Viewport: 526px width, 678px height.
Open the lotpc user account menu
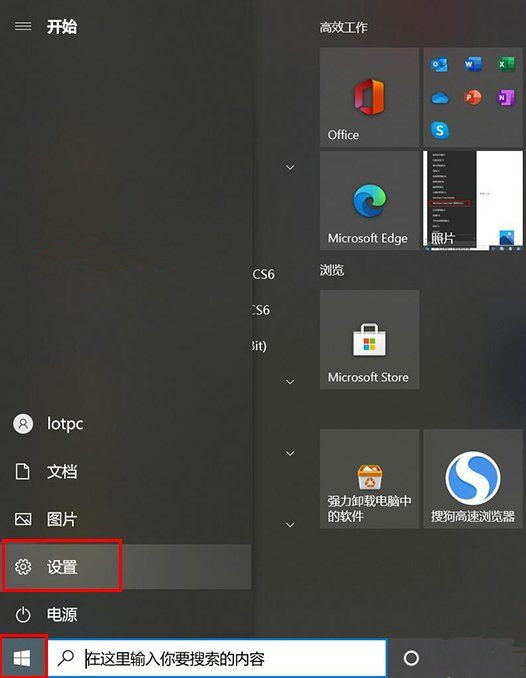(125, 424)
